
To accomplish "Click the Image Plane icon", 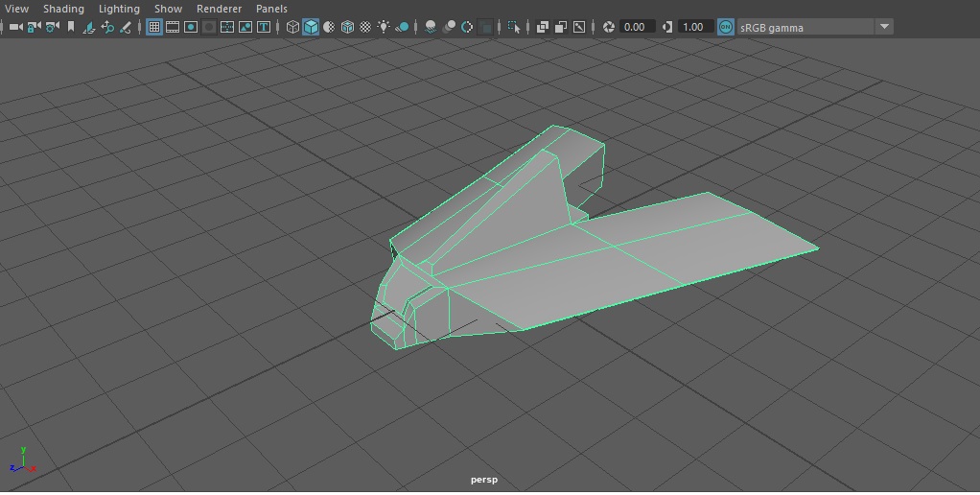I will click(x=89, y=27).
